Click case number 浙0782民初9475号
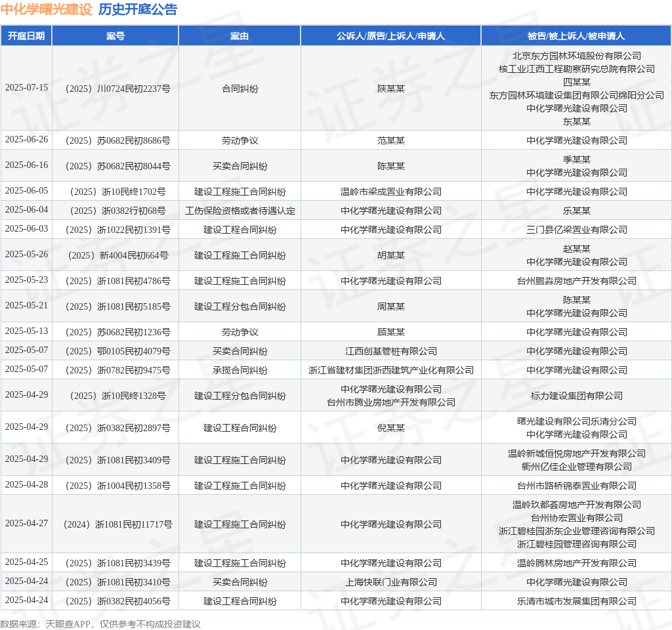Viewport: 672px width, 630px height. (x=118, y=370)
